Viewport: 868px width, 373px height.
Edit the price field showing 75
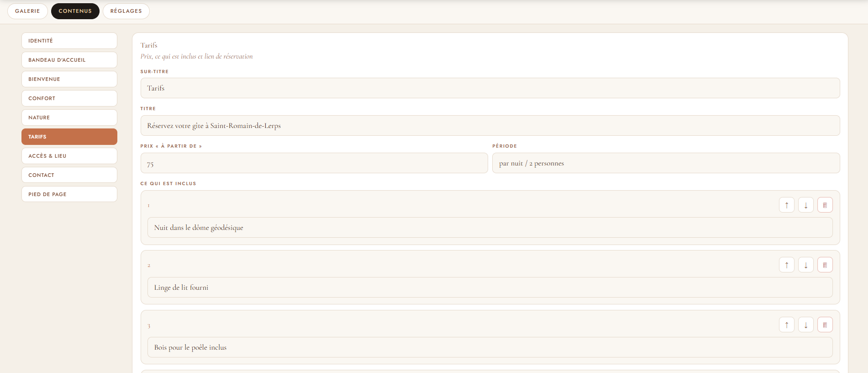pyautogui.click(x=314, y=163)
